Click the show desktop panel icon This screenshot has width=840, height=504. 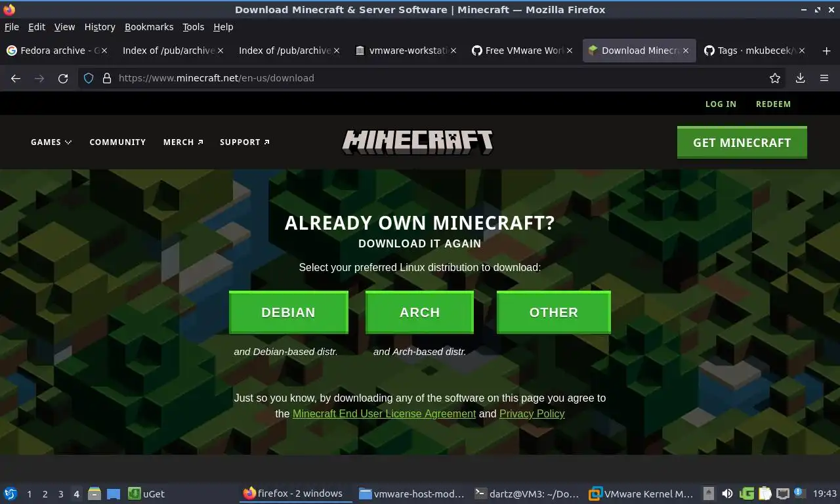(x=114, y=493)
